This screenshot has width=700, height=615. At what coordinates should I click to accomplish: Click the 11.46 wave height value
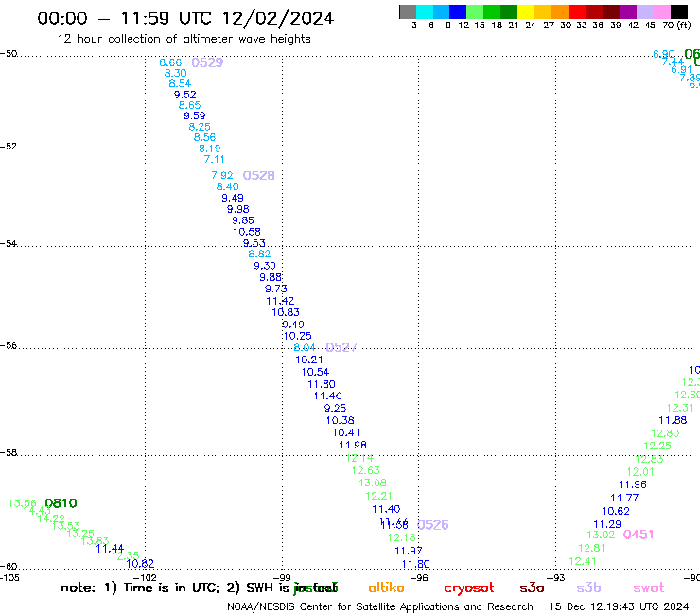coord(327,395)
